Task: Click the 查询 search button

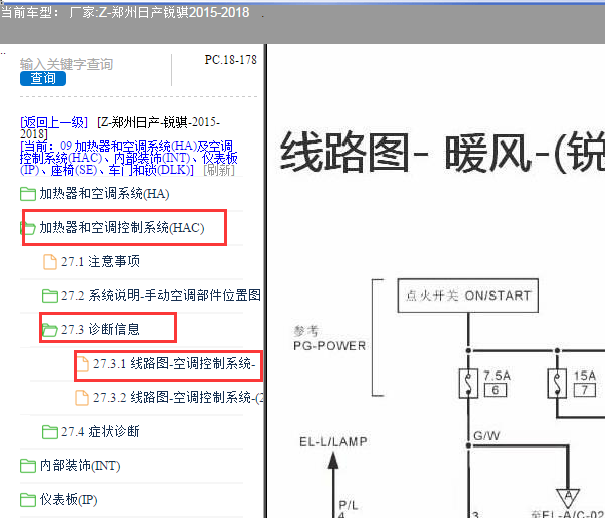Action: coord(43,78)
